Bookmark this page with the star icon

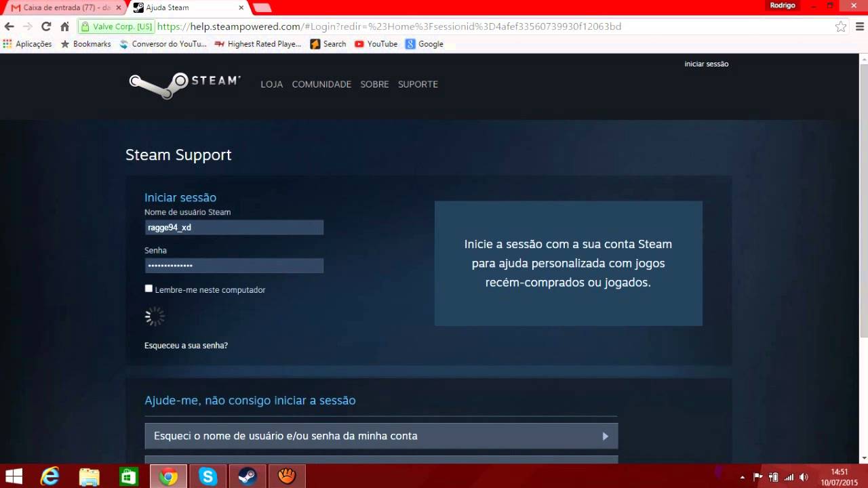pos(841,26)
